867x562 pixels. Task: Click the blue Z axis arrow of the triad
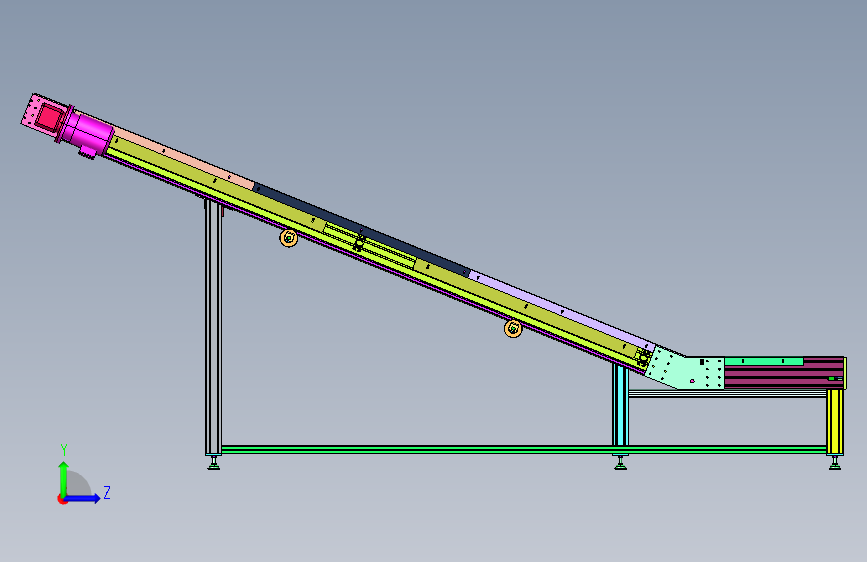83,498
